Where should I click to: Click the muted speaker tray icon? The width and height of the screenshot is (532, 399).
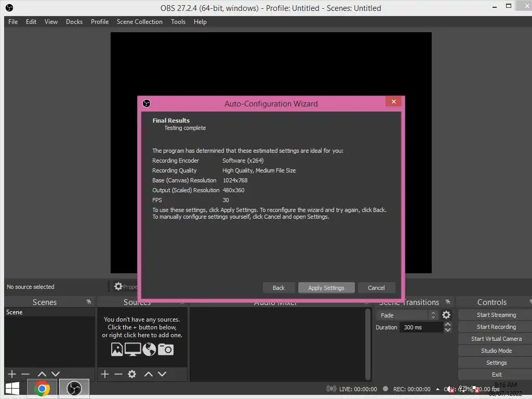coord(450,389)
